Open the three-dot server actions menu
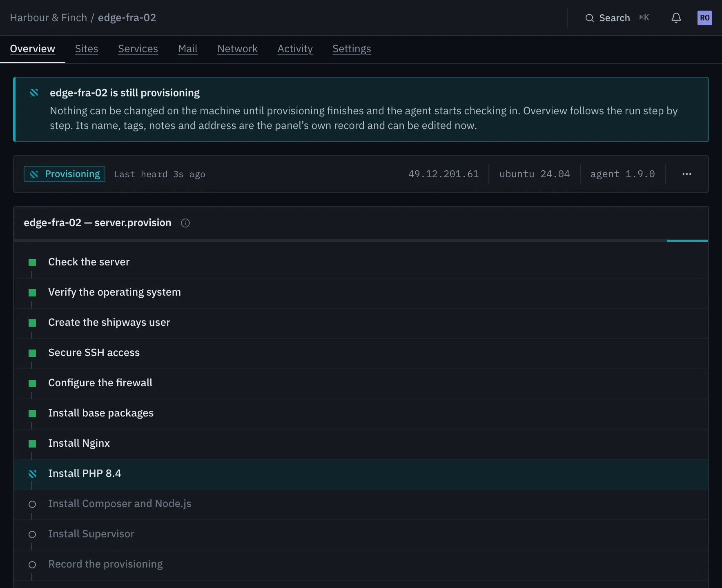The image size is (722, 588). pyautogui.click(x=687, y=174)
